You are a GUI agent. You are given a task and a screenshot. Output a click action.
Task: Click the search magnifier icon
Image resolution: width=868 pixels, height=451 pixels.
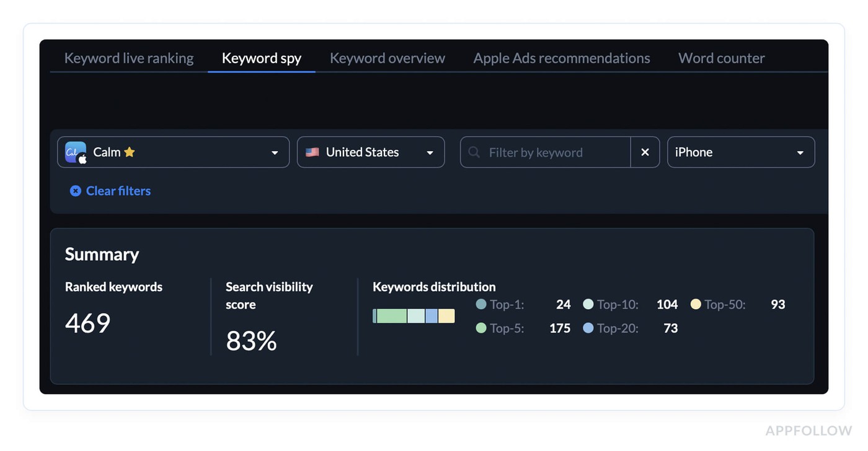pos(474,152)
